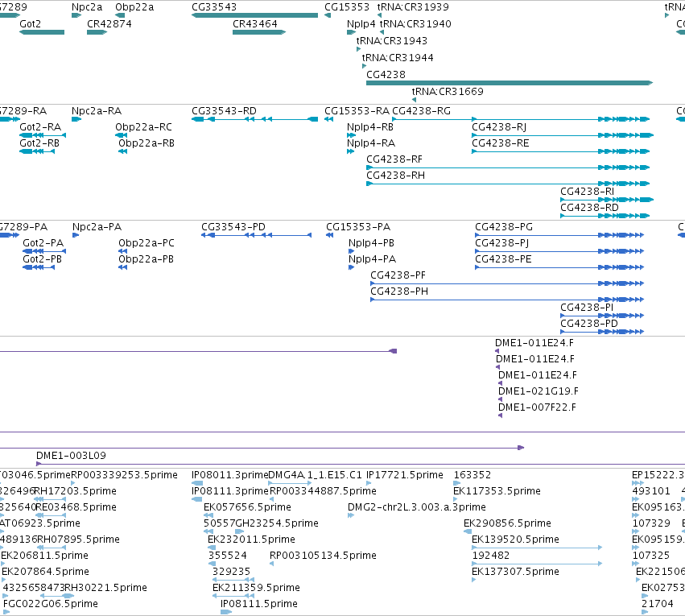Select the Obp22a-RB transcript label

[146, 143]
